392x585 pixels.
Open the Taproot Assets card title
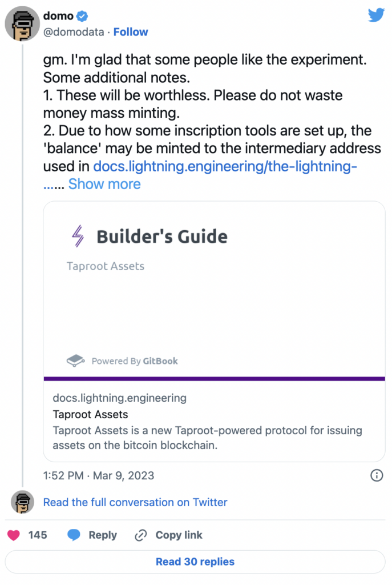[x=90, y=415]
